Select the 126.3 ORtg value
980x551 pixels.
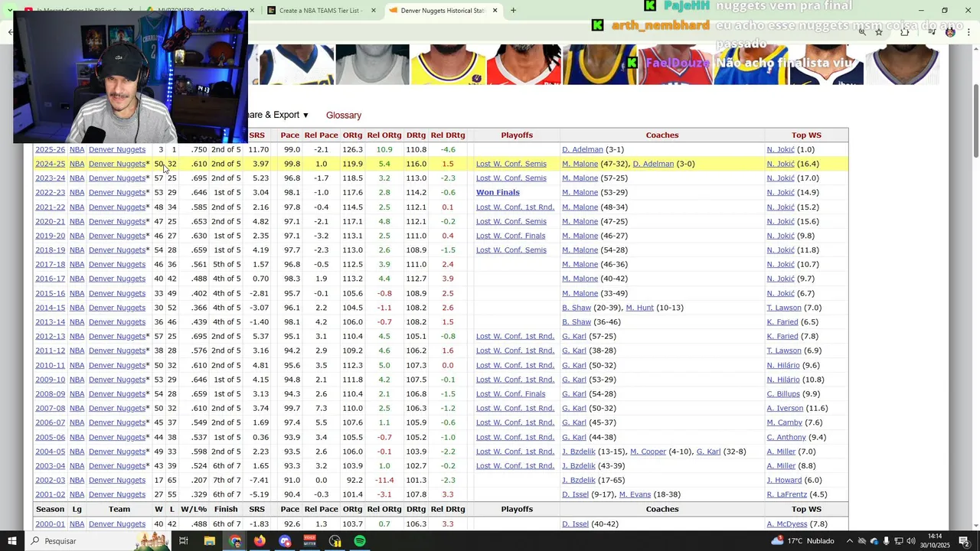352,149
